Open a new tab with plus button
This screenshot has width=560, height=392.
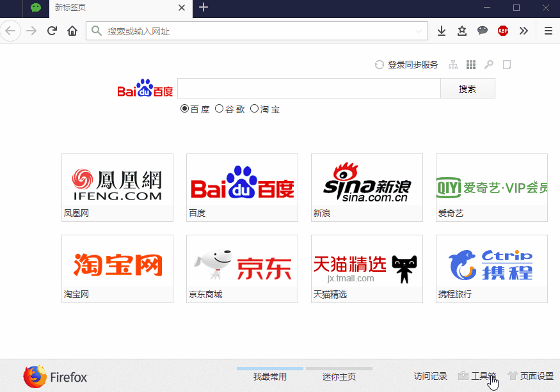pos(204,7)
